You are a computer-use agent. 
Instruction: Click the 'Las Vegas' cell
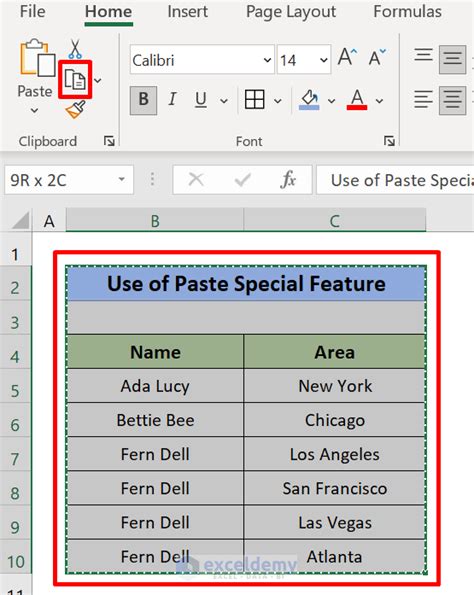point(335,523)
